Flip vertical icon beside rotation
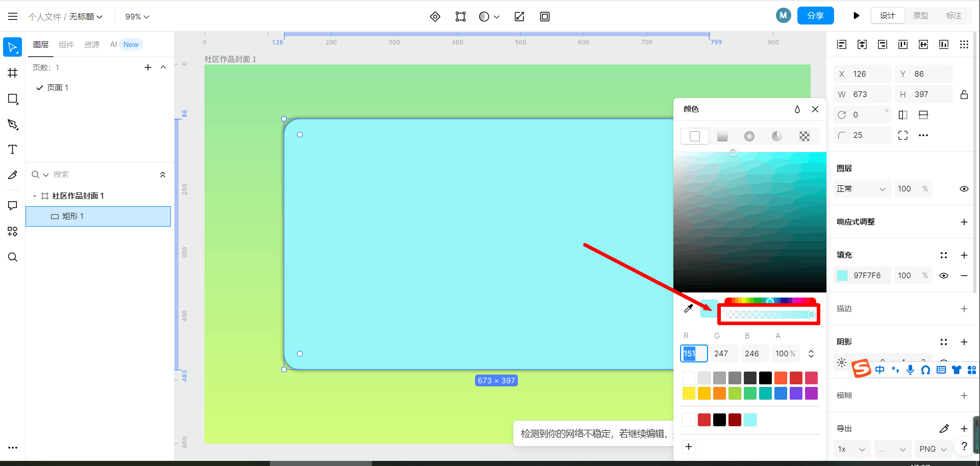The image size is (980, 466). click(x=923, y=115)
